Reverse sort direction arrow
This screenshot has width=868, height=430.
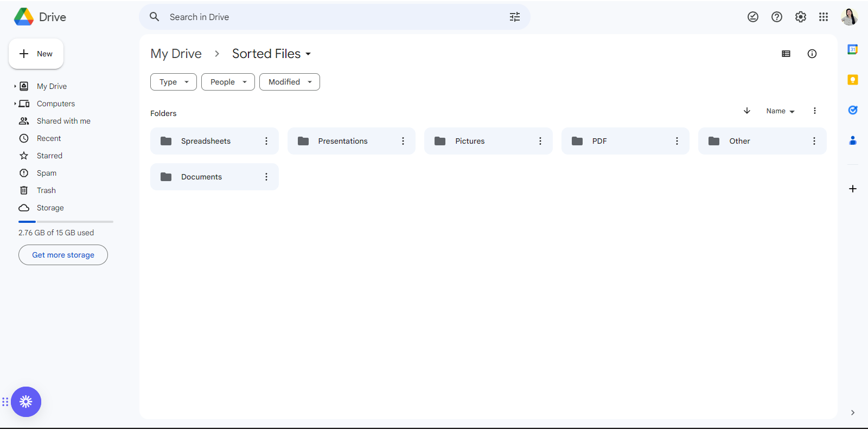(x=747, y=111)
